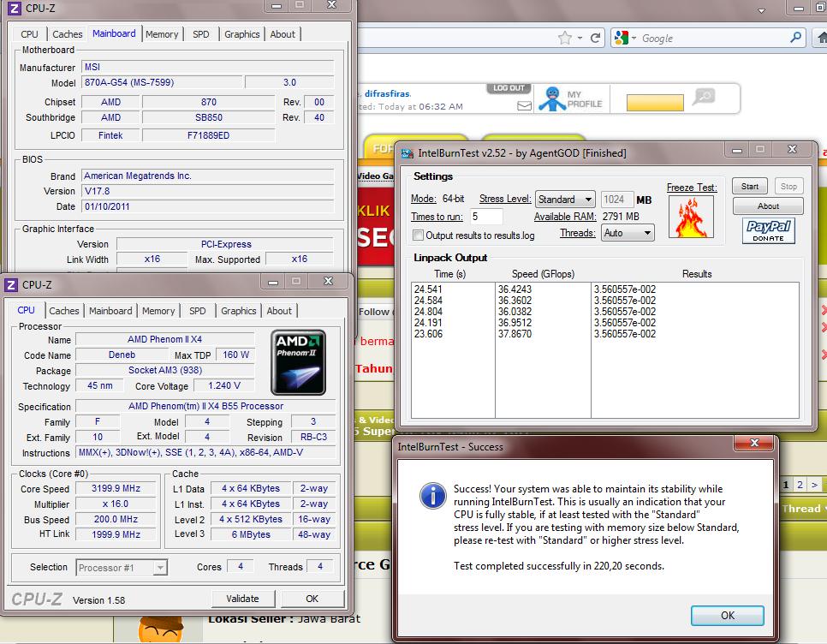Go to forum page 2
This screenshot has height=644, width=827.
[800, 485]
